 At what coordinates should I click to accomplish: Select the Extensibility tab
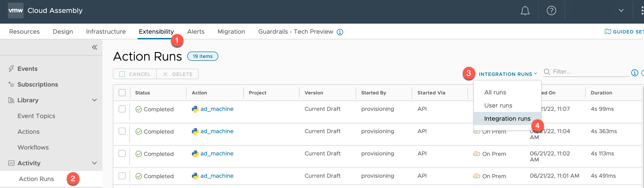(156, 31)
